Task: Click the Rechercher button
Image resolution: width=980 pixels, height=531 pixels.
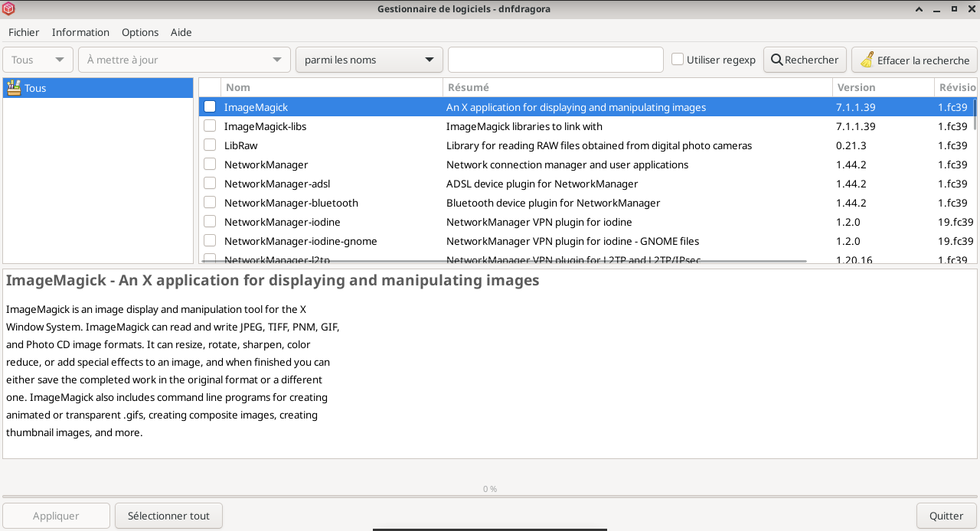Action: point(805,60)
